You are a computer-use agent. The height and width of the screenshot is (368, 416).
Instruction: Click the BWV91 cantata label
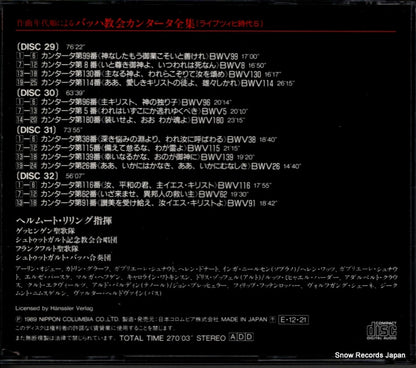241,203
